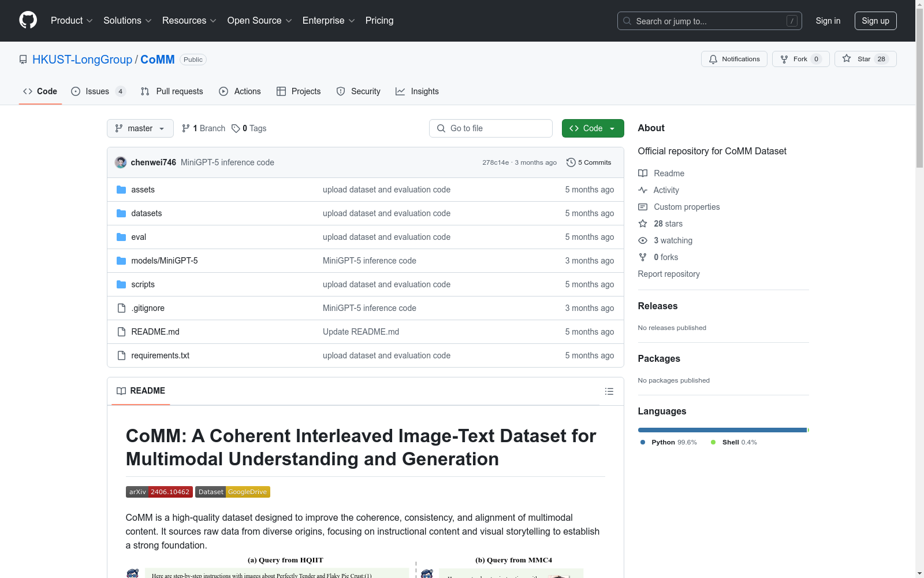Switch to the Pull requests tab
This screenshot has width=924, height=578.
click(172, 91)
